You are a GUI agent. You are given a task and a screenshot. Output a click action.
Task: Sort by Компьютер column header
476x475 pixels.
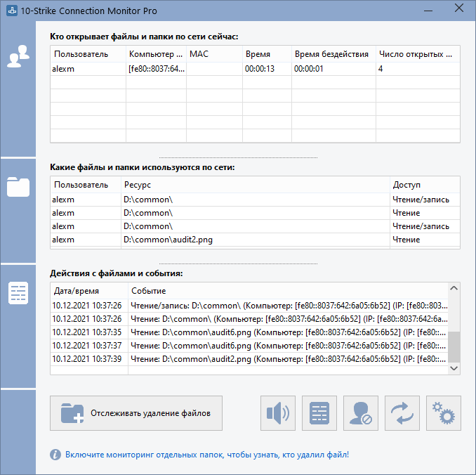(156, 54)
